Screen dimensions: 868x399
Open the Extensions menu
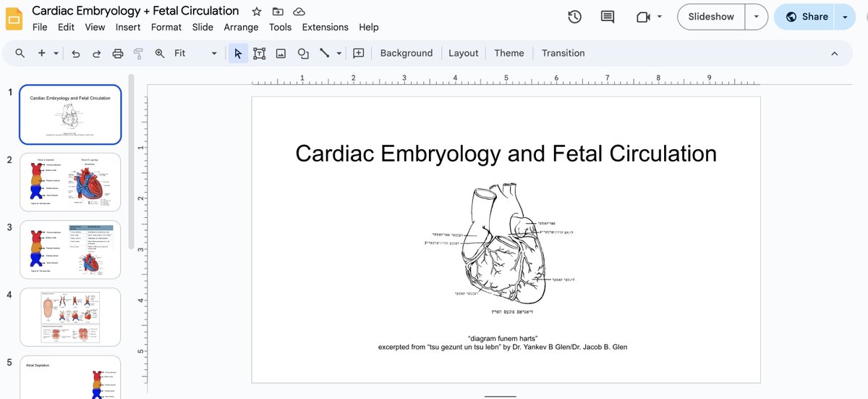tap(325, 27)
